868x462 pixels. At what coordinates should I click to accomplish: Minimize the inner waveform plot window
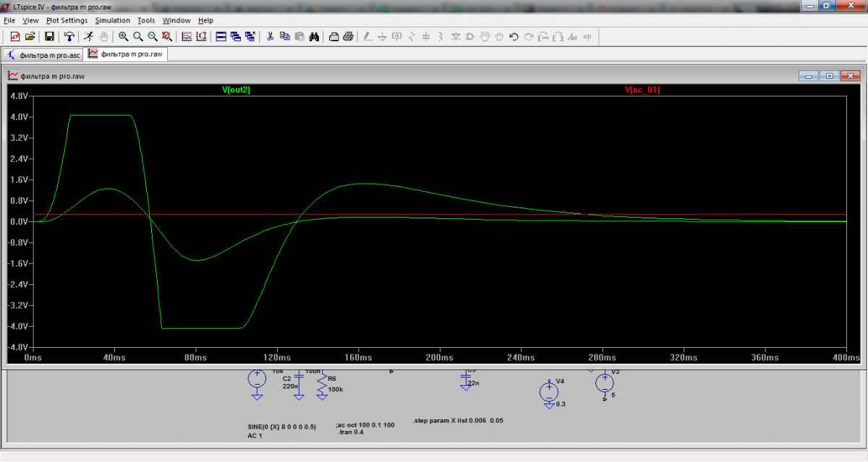click(x=809, y=76)
